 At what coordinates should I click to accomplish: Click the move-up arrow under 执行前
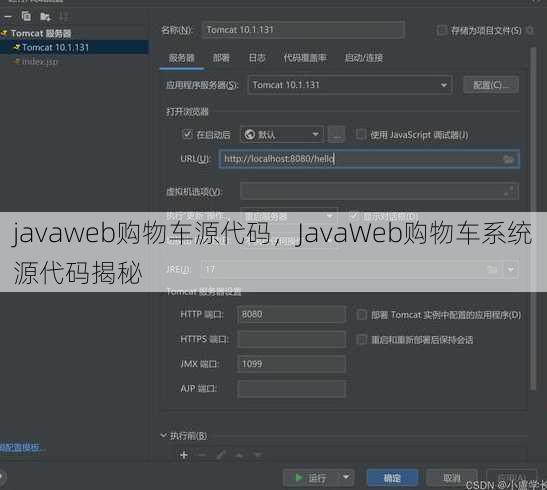(x=239, y=455)
